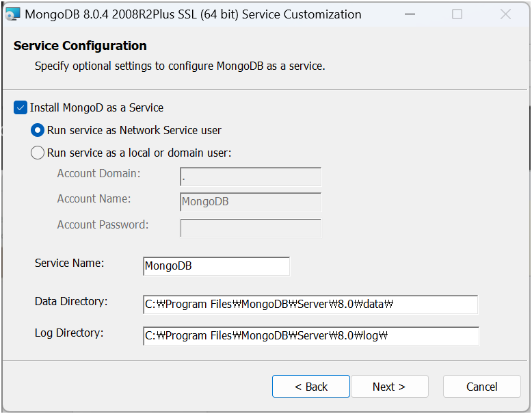Uncheck Install MongoD as a Service
This screenshot has height=414, width=532.
[x=21, y=107]
